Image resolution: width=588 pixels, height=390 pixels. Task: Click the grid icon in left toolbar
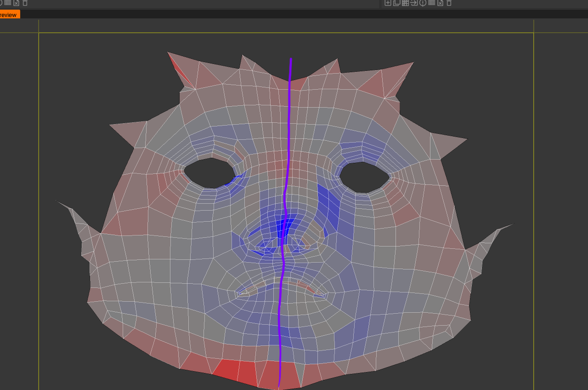click(x=7, y=3)
